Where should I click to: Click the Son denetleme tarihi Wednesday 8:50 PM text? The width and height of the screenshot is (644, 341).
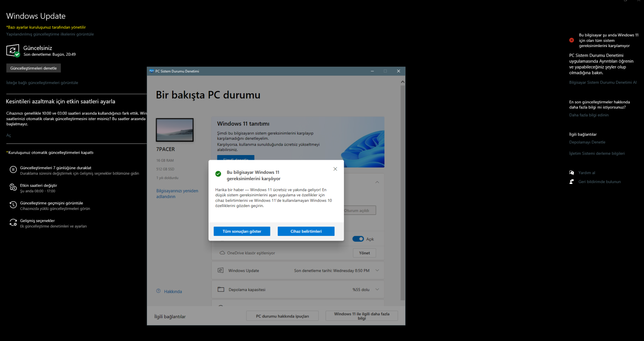332,271
